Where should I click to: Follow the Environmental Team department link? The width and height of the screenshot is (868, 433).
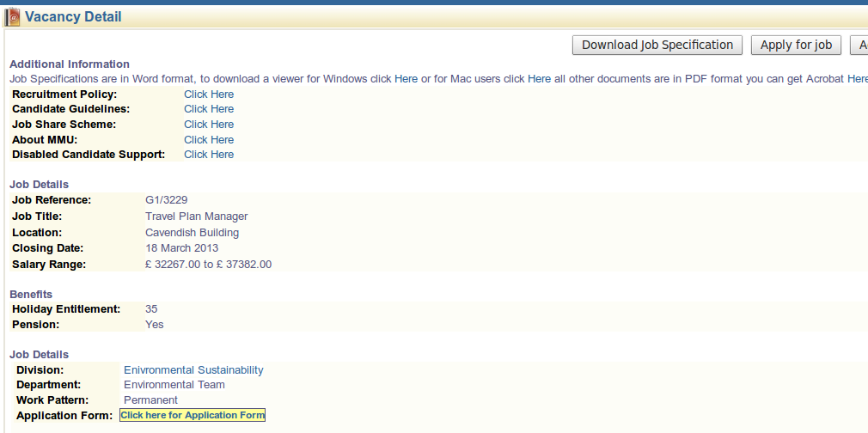coord(174,385)
